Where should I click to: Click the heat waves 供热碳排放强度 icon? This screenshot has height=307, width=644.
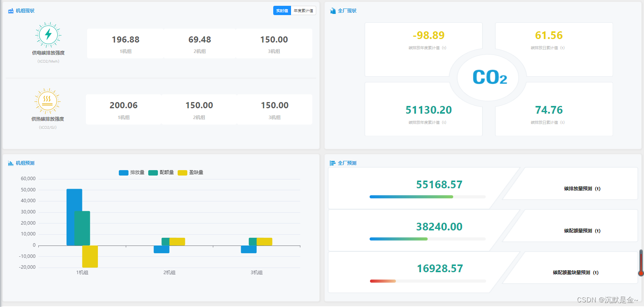48,101
